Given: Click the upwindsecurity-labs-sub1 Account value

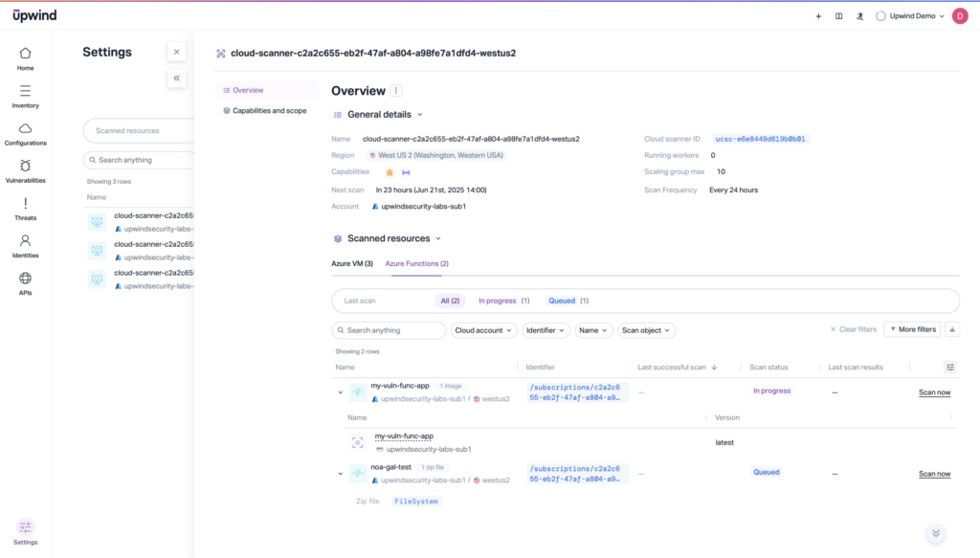Looking at the screenshot, I should tap(419, 206).
